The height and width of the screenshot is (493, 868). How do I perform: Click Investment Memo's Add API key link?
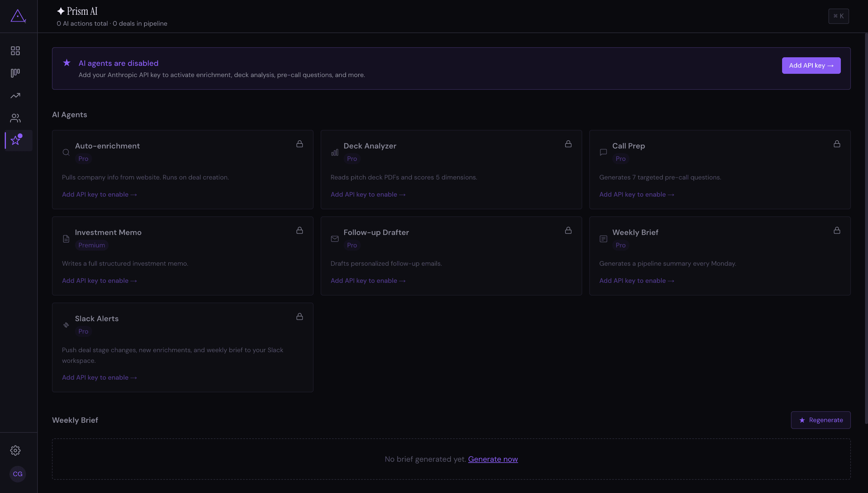click(99, 281)
